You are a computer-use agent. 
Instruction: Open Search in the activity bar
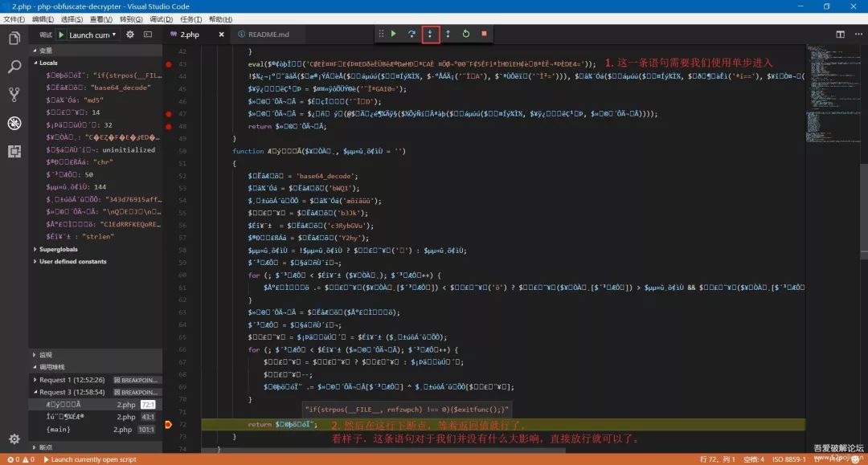14,67
